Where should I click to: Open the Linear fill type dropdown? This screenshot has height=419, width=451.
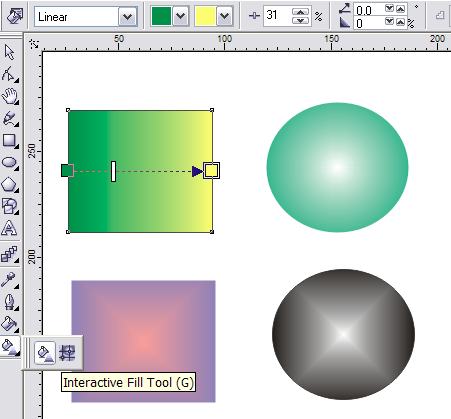[127, 16]
